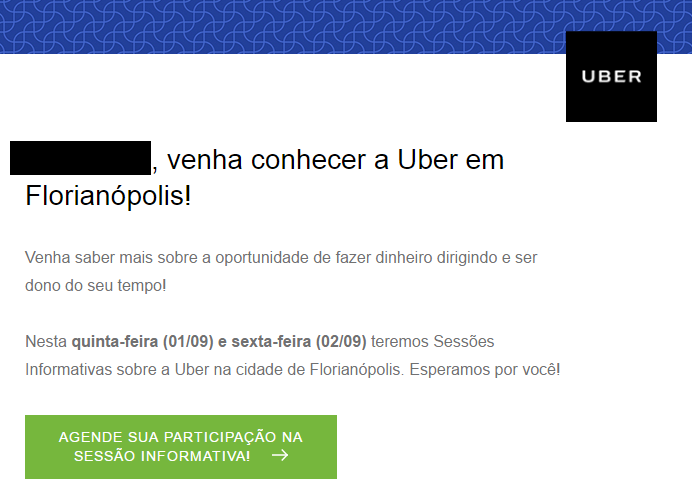Click the arrow icon inside the green button
The image size is (692, 501).
click(280, 455)
